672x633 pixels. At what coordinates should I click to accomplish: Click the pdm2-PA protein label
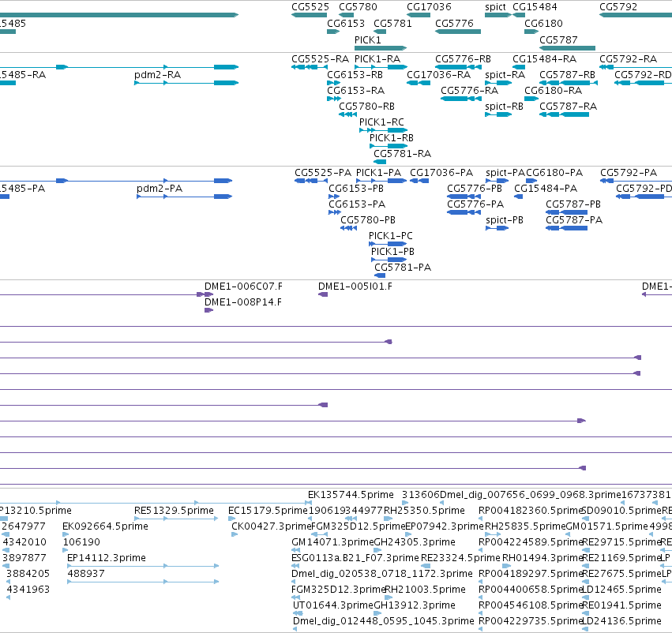tap(160, 189)
